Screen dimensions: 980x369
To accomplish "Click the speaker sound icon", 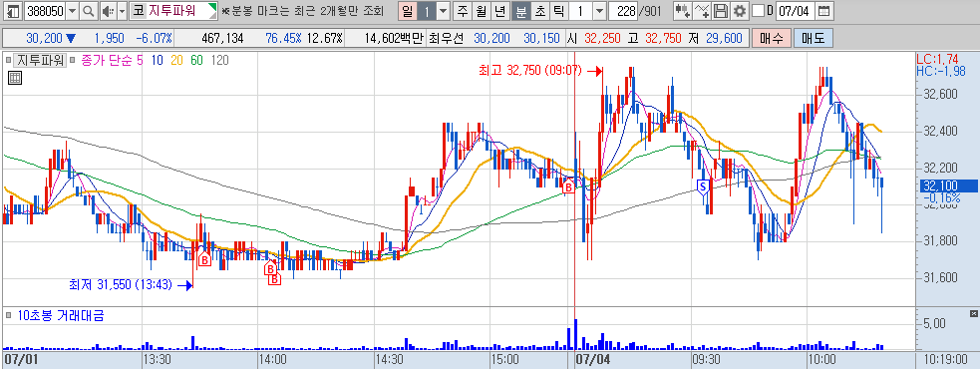I will (x=107, y=11).
